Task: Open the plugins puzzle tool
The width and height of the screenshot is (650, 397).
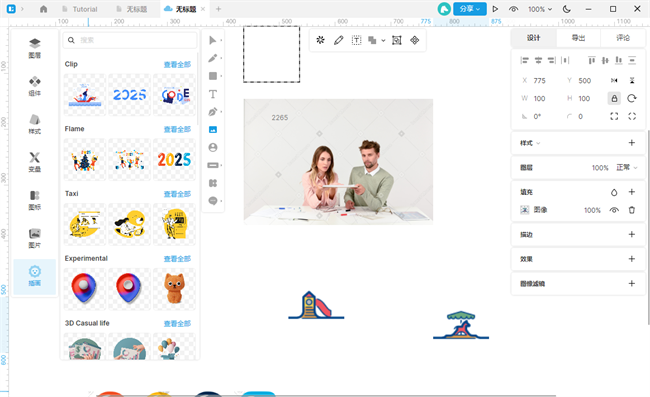Action: (213, 183)
